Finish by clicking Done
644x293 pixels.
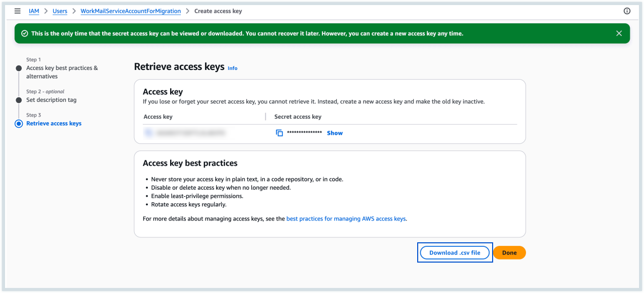509,252
